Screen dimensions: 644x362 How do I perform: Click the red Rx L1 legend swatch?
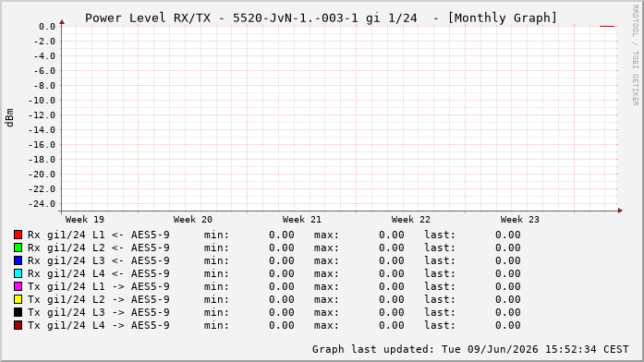[18, 235]
